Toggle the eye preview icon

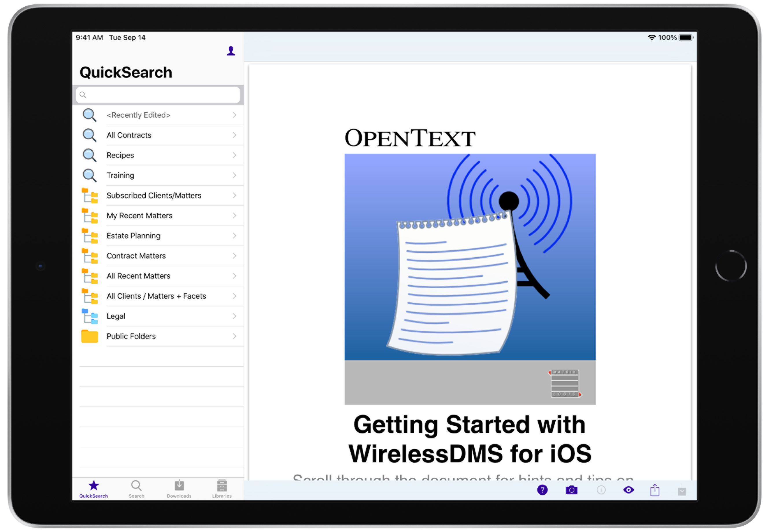629,490
